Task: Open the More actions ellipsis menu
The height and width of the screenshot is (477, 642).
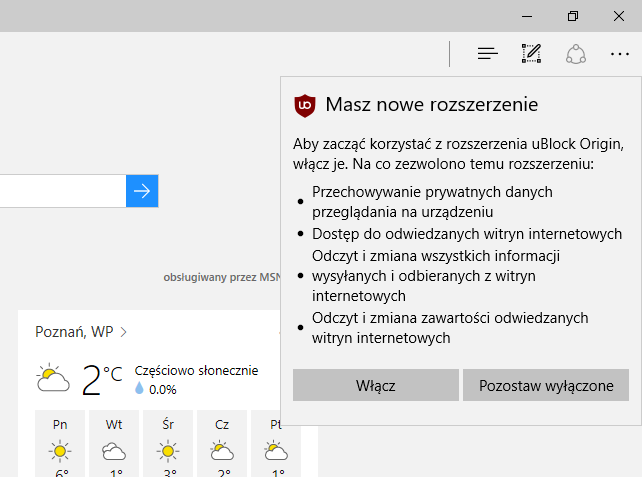Action: tap(619, 54)
